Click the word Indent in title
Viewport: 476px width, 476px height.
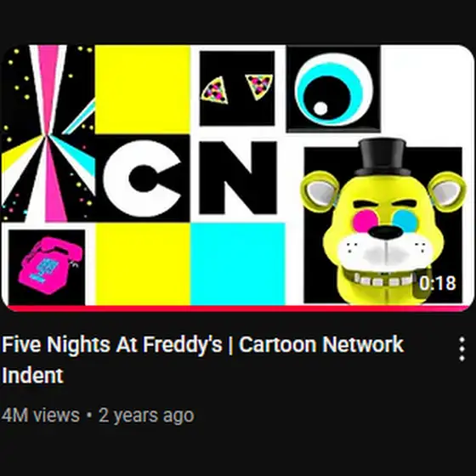pyautogui.click(x=32, y=375)
